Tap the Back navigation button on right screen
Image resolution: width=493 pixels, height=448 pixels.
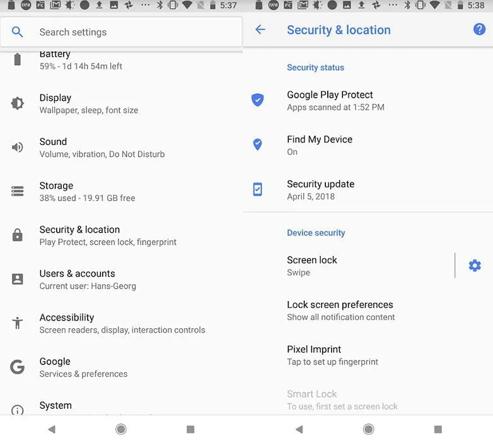299,429
